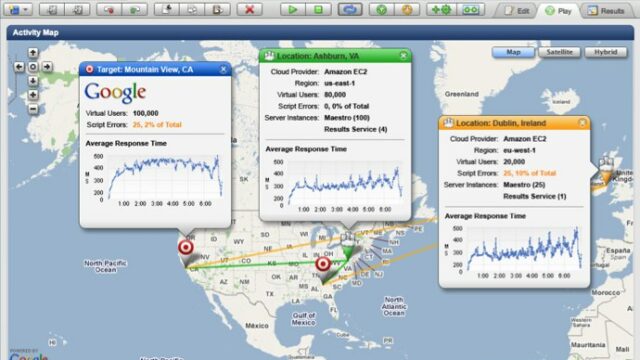The image size is (640, 360).
Task: Switch the map to Hybrid view
Action: [606, 52]
